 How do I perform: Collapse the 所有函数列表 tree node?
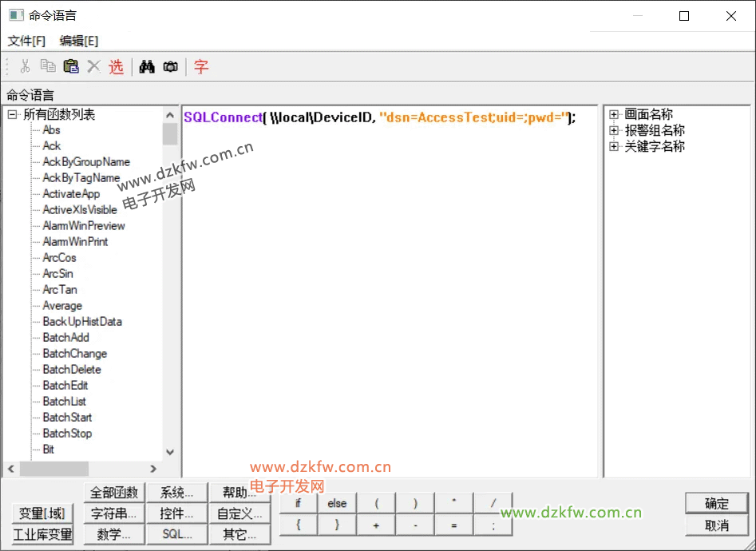click(x=13, y=115)
